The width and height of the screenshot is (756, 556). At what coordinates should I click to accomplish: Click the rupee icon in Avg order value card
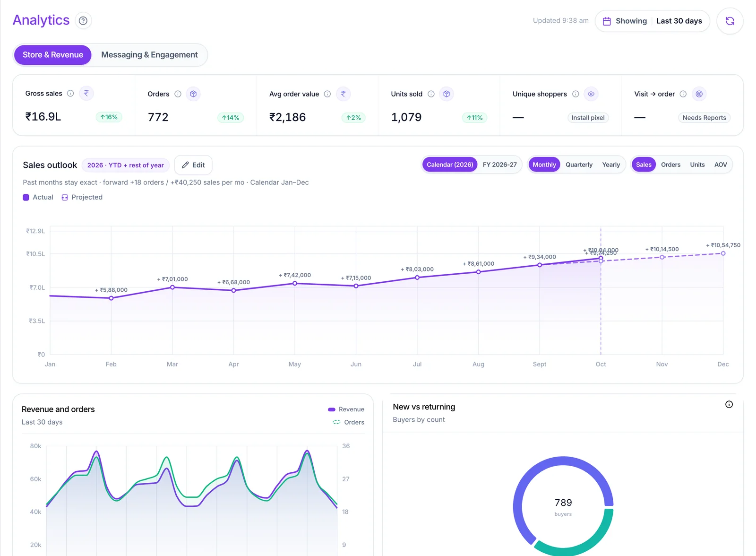(x=344, y=94)
